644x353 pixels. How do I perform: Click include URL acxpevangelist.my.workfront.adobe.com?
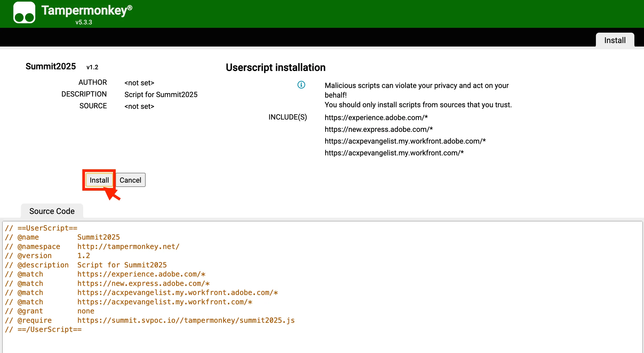pos(405,141)
